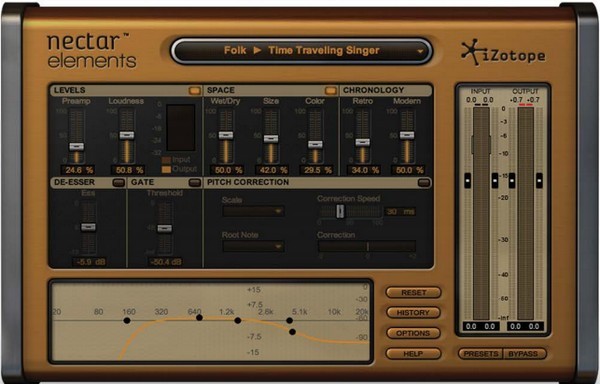Click the Size slider handle
Viewport: 600px width, 384px height.
pos(271,139)
